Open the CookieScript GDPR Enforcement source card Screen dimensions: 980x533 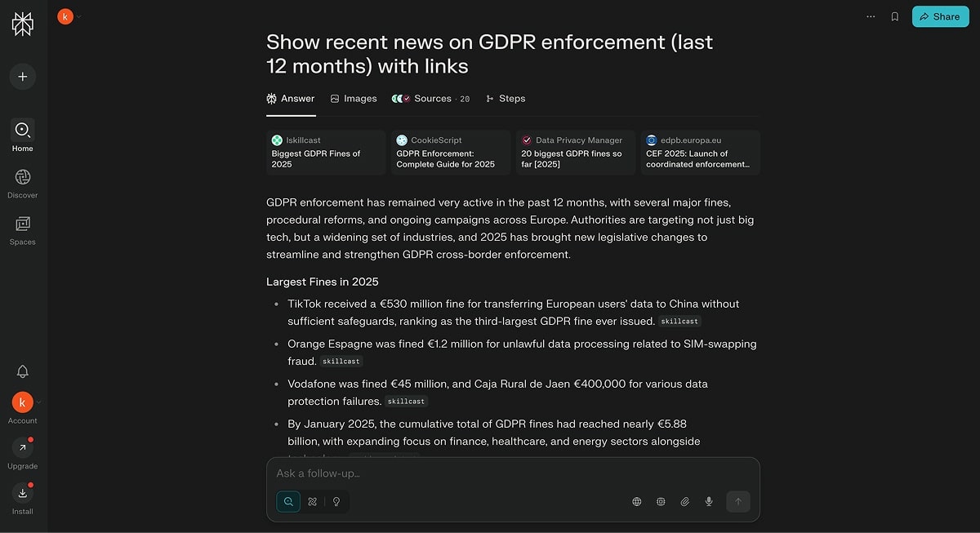tap(451, 153)
